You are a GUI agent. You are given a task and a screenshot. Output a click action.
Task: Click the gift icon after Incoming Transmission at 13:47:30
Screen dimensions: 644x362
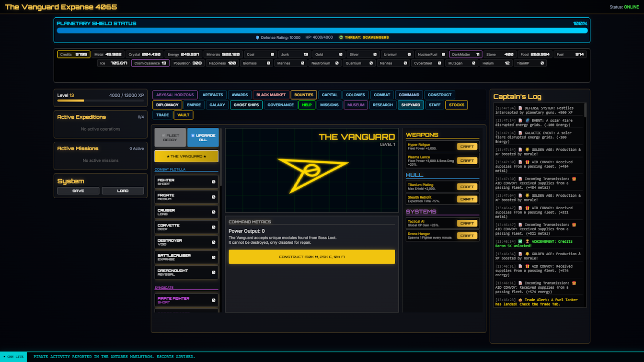click(574, 179)
